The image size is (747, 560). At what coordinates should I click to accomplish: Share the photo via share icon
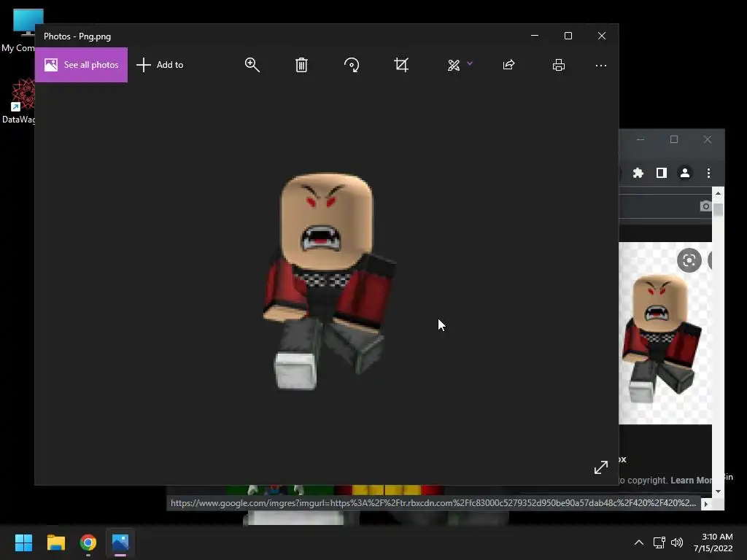[x=508, y=65]
